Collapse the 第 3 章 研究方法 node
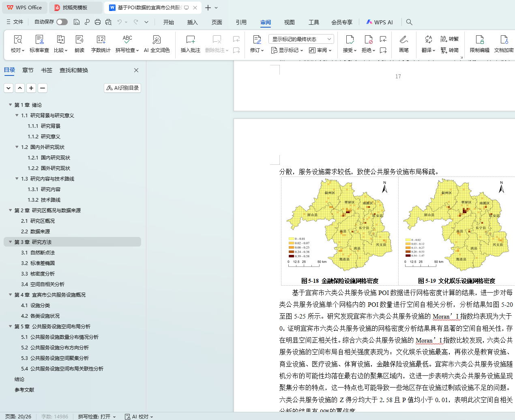Image resolution: width=515 pixels, height=420 pixels. click(x=10, y=242)
